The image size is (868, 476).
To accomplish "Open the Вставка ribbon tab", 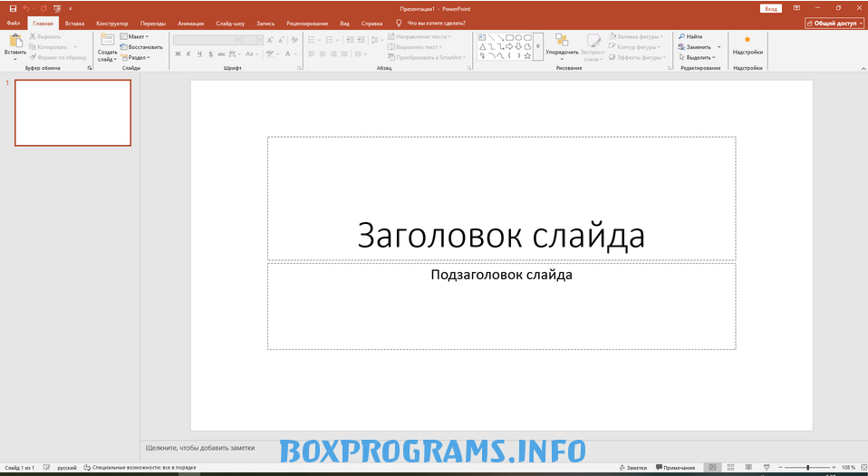I will [x=74, y=23].
